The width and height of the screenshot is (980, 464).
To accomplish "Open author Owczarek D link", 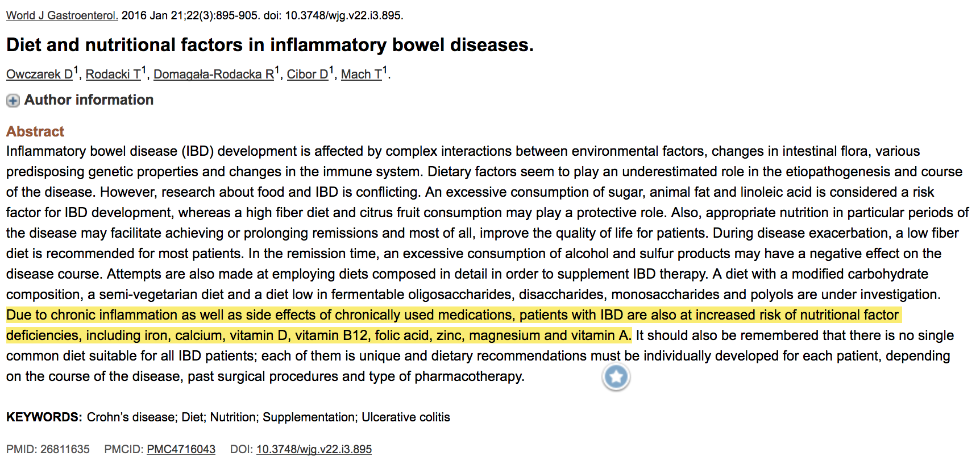I will pos(39,74).
